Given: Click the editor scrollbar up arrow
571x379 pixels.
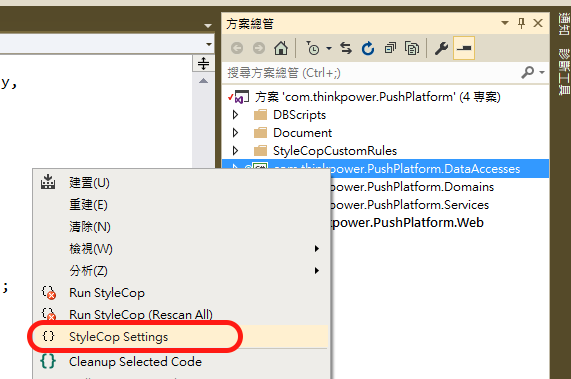Looking at the screenshot, I should 203,81.
